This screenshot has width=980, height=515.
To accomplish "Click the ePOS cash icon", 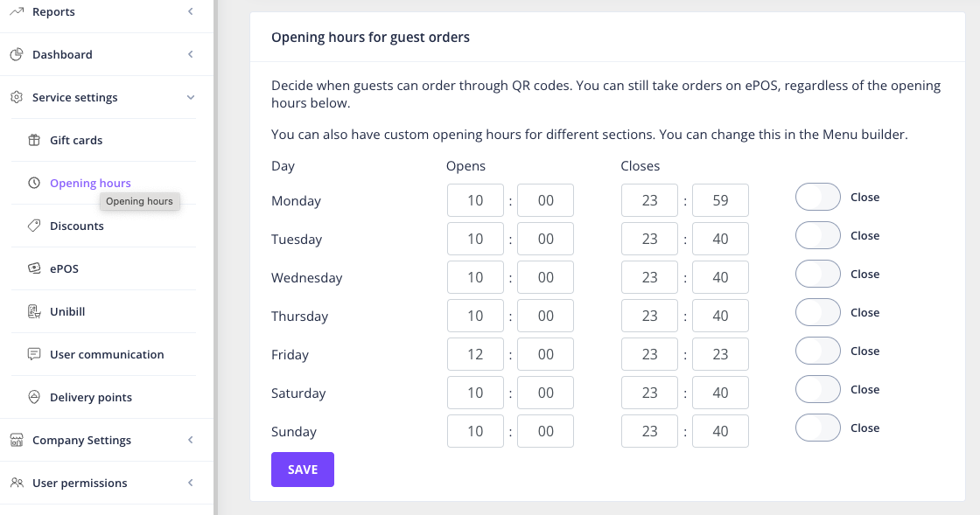I will (34, 268).
